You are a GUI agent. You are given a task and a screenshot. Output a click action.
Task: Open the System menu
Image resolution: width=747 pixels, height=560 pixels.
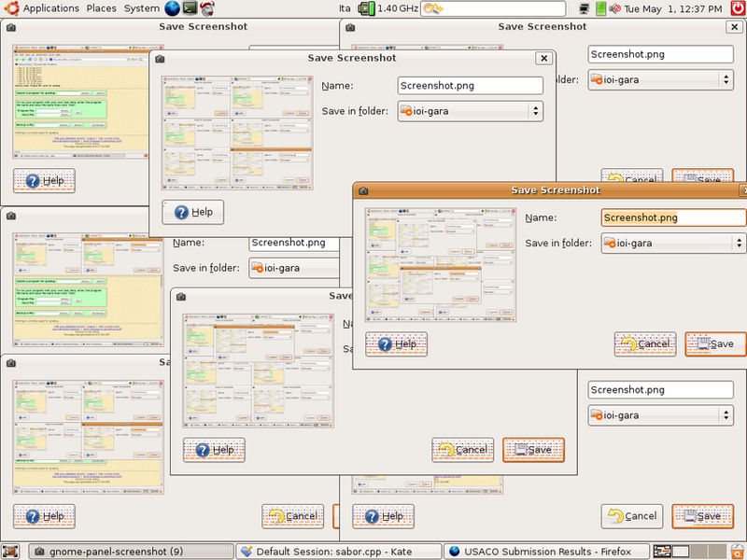coord(142,8)
